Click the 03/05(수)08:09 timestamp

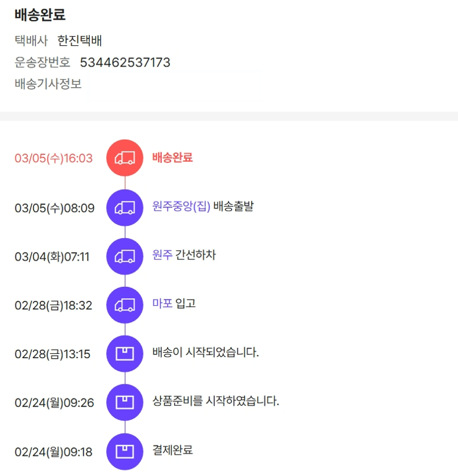coord(54,208)
